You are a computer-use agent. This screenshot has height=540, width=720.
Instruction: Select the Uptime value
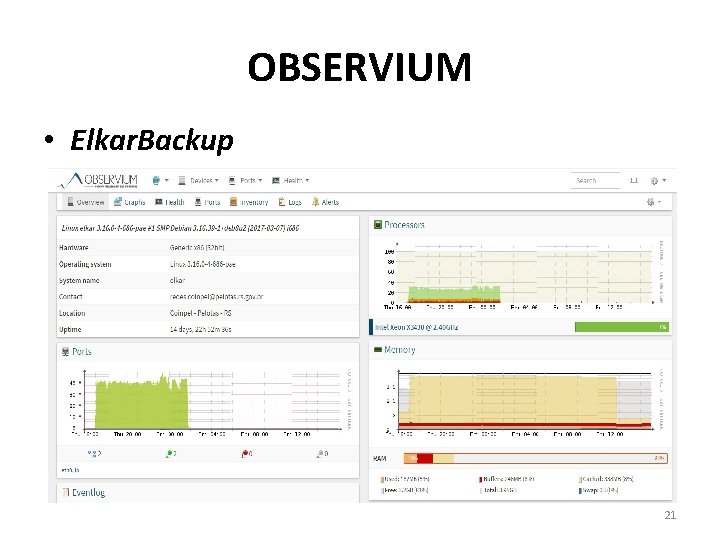(200, 330)
